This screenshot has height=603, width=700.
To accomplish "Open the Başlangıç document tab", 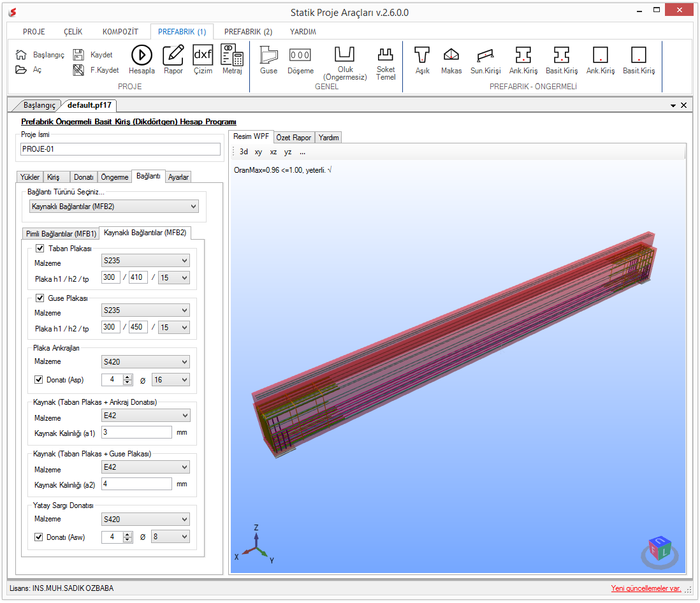I will 40,105.
